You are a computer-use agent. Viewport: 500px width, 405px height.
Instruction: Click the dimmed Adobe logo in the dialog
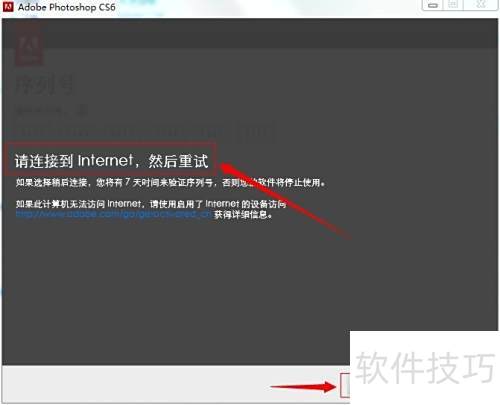pos(29,47)
